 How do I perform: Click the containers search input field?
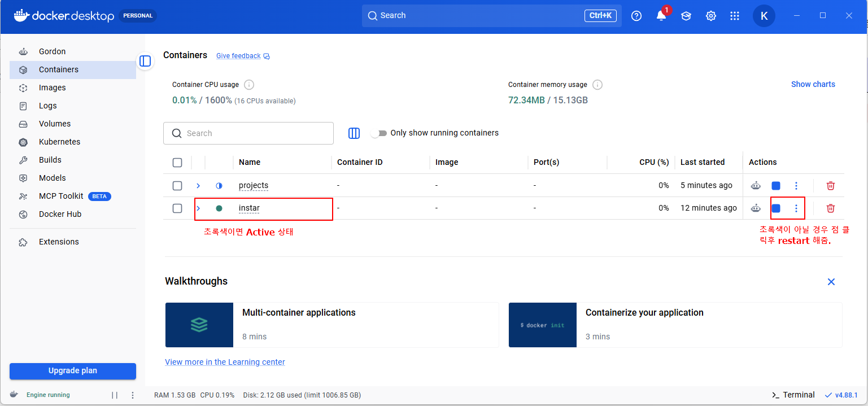point(248,133)
